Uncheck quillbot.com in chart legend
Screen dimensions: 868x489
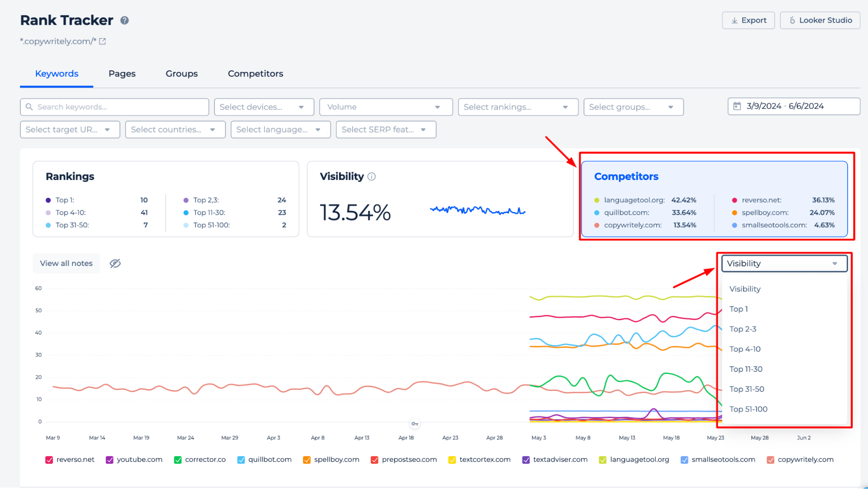[241, 460]
